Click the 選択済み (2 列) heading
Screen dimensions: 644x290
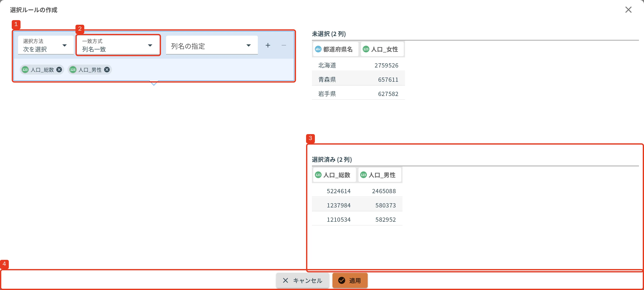click(332, 159)
